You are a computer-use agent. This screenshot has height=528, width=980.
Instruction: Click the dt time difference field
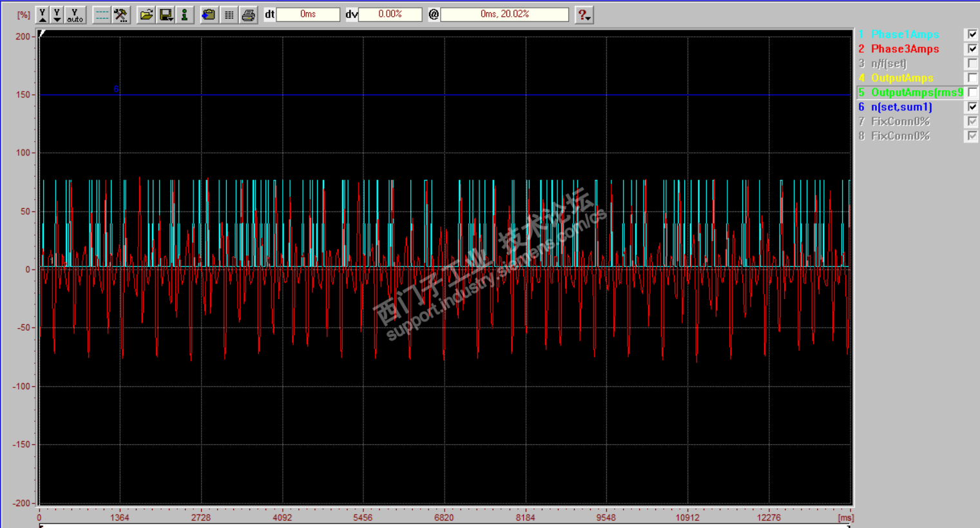[308, 14]
